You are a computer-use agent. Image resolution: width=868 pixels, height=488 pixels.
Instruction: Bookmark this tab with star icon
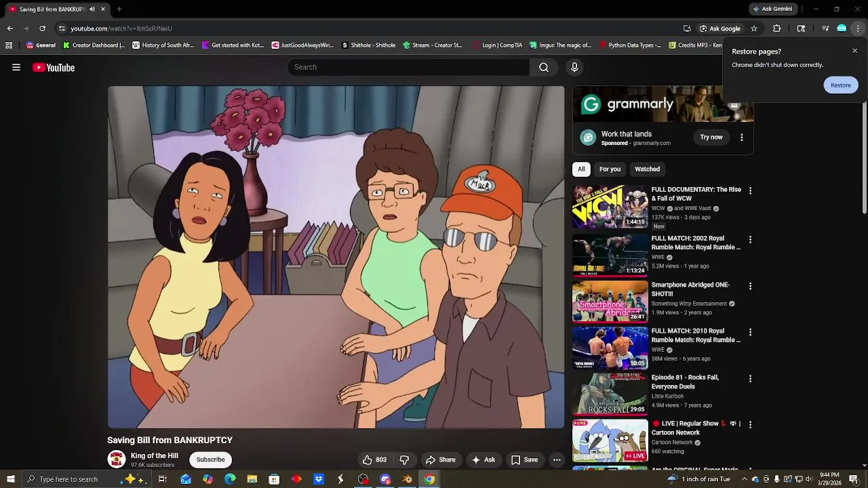[753, 28]
